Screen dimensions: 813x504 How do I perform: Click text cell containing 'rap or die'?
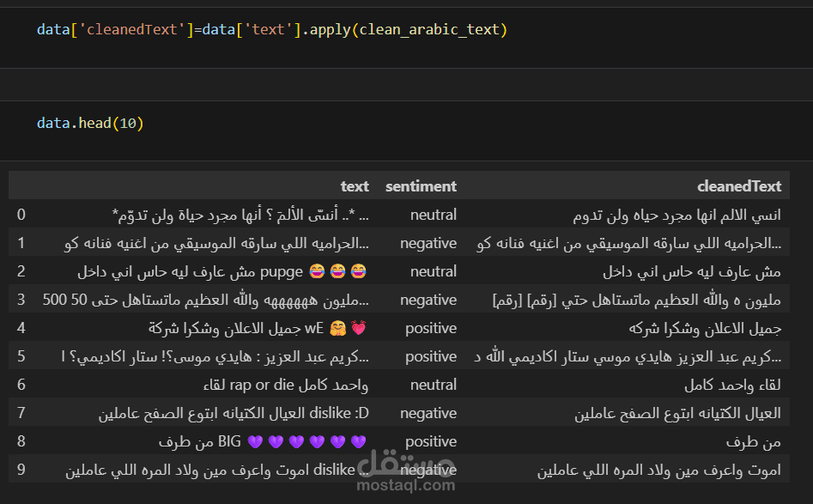286,384
